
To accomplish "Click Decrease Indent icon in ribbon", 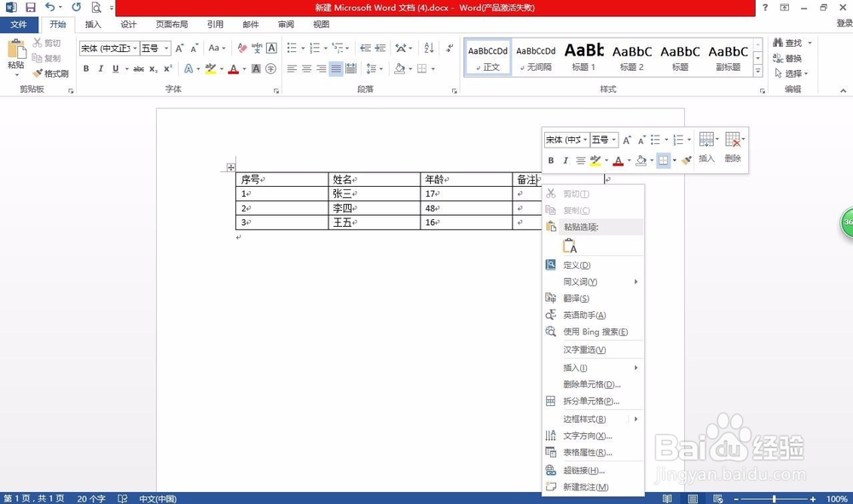I will pos(366,49).
